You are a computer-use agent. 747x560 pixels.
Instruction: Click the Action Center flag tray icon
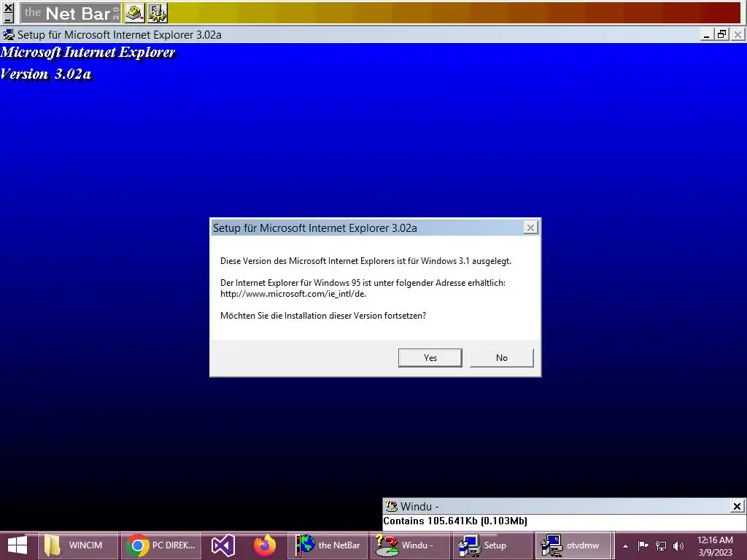(643, 545)
